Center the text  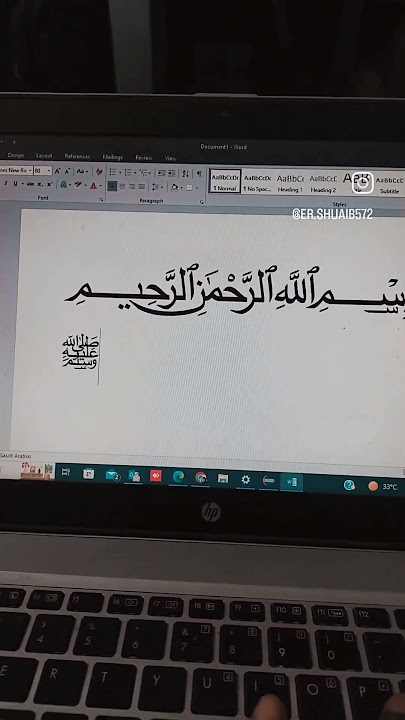(123, 186)
